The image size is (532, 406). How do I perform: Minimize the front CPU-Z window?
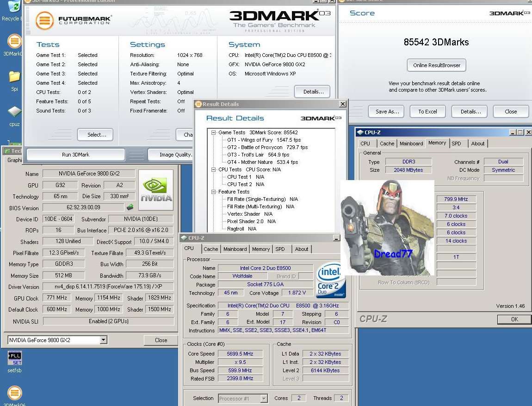(336, 238)
